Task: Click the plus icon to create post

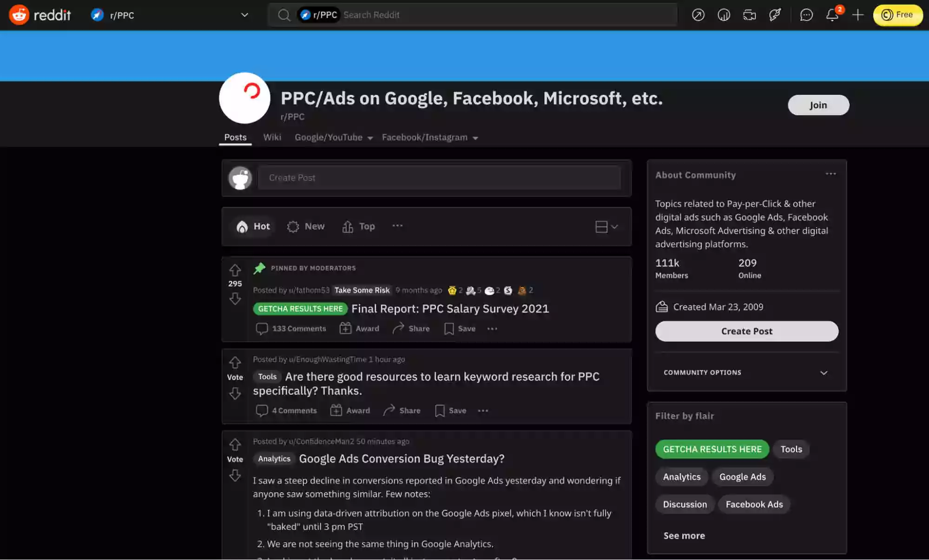Action: 858,15
